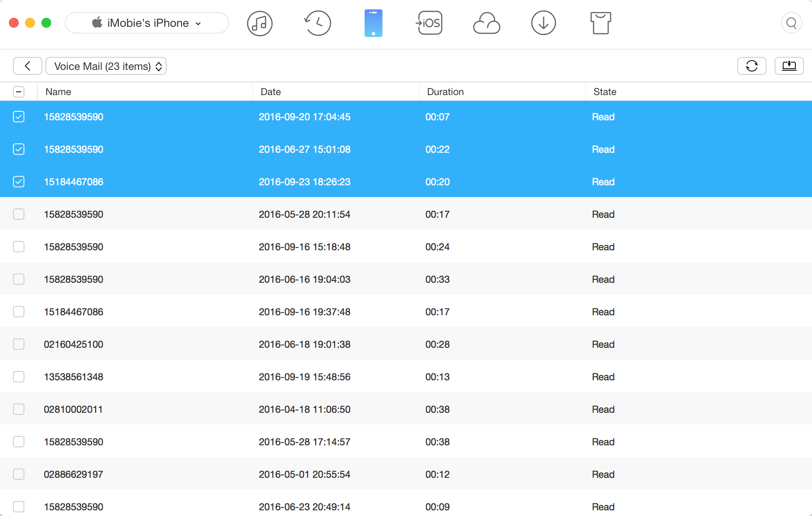Open the T-shirt skin icon
Viewport: 812px width, 516px height.
coord(600,23)
